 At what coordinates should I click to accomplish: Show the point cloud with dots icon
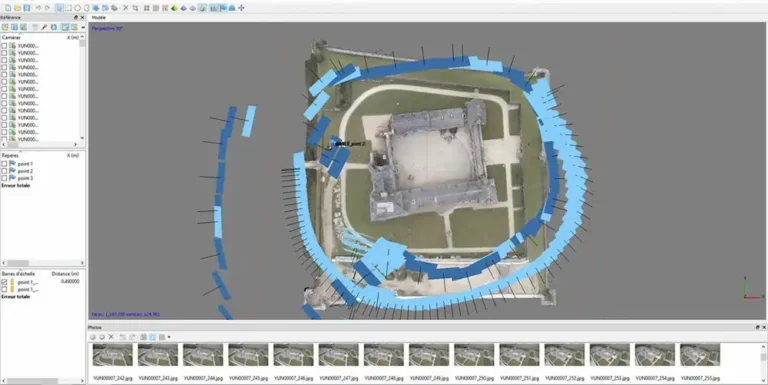146,8
